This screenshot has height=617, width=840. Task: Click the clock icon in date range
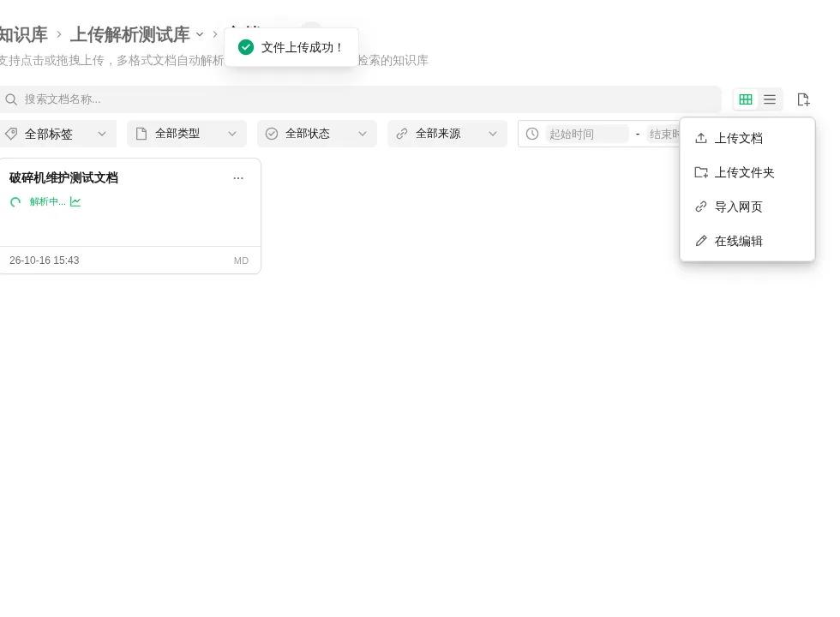click(x=532, y=134)
